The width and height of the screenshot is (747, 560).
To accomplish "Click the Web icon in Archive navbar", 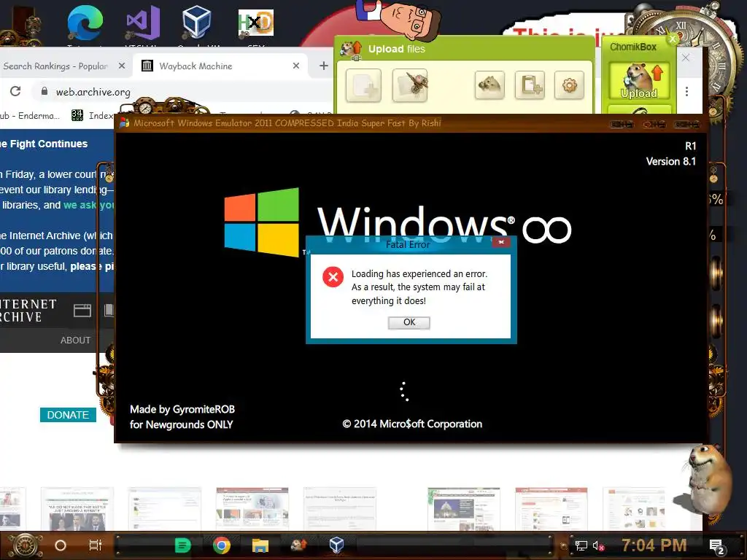I will pyautogui.click(x=82, y=311).
